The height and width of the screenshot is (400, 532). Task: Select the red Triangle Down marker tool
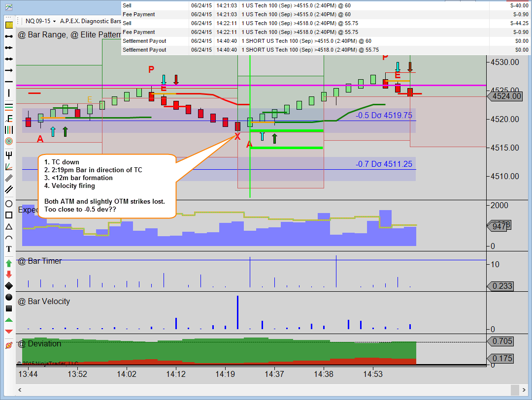9,331
